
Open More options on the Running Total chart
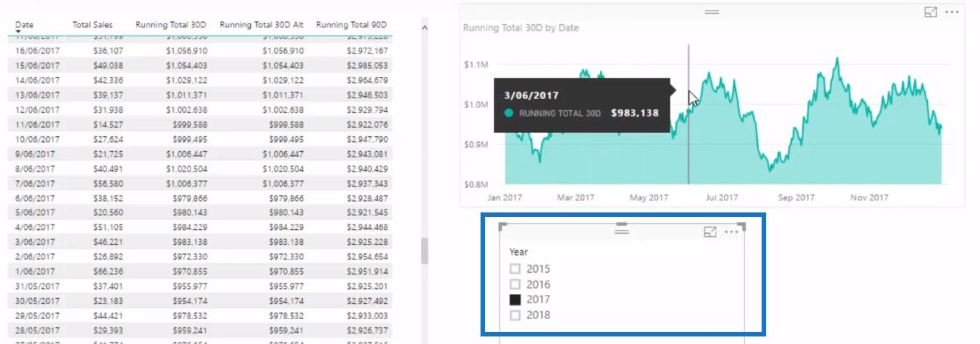(952, 12)
